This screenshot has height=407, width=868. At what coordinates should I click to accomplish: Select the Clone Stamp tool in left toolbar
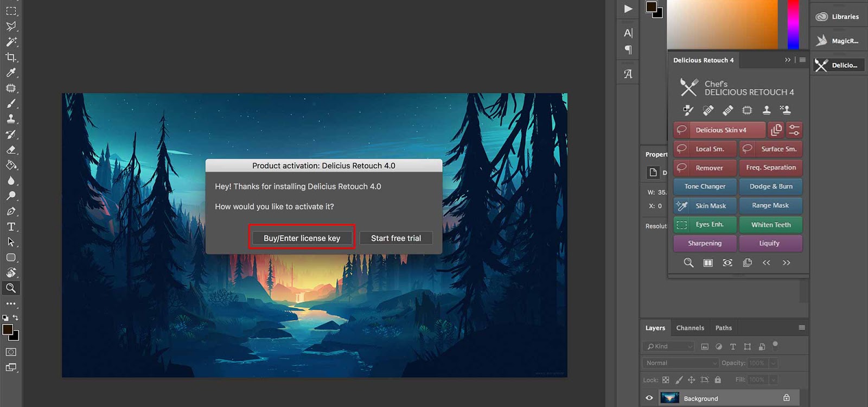pyautogui.click(x=11, y=119)
